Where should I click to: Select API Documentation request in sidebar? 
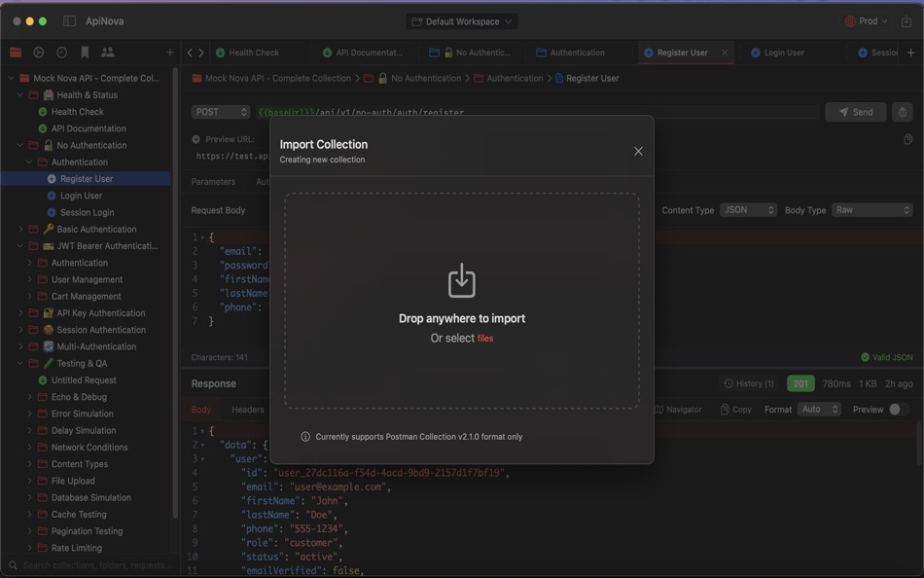tap(89, 128)
